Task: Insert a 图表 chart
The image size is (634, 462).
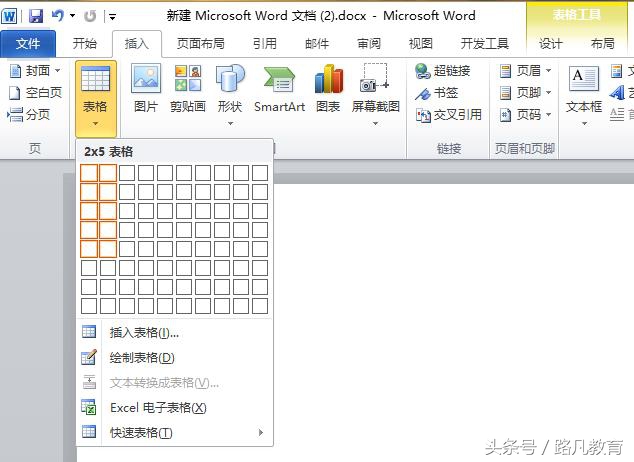Action: tap(328, 90)
